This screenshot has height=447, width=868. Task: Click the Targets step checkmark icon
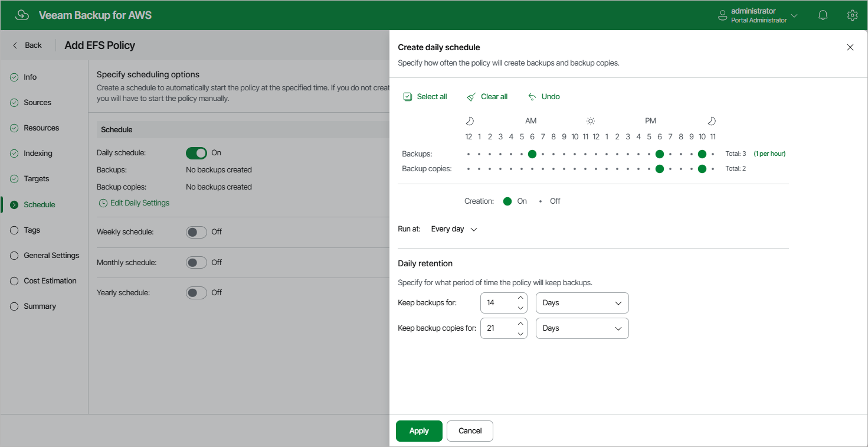pyautogui.click(x=14, y=179)
